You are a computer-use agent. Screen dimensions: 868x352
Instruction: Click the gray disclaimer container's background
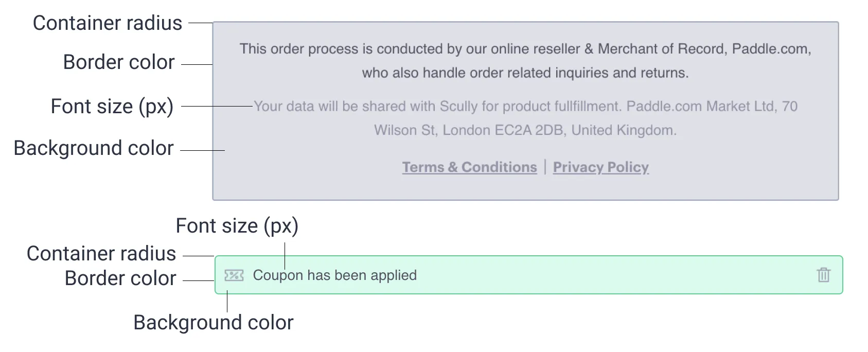point(525,190)
